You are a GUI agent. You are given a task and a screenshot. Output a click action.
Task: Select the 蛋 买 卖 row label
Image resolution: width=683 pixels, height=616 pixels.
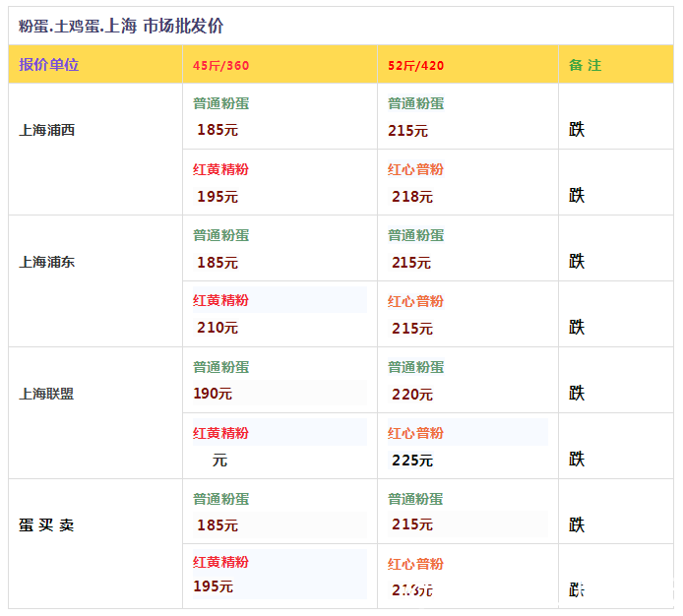point(46,525)
